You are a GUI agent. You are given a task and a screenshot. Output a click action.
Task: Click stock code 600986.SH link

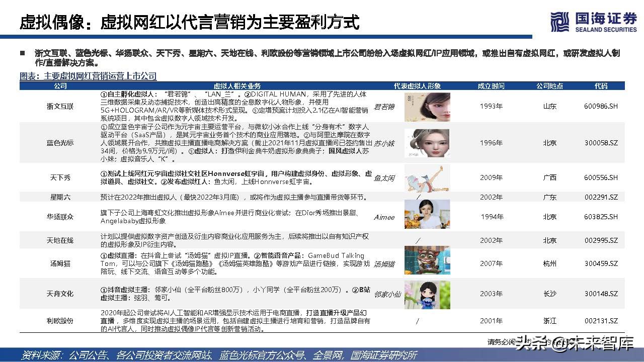(x=601, y=106)
